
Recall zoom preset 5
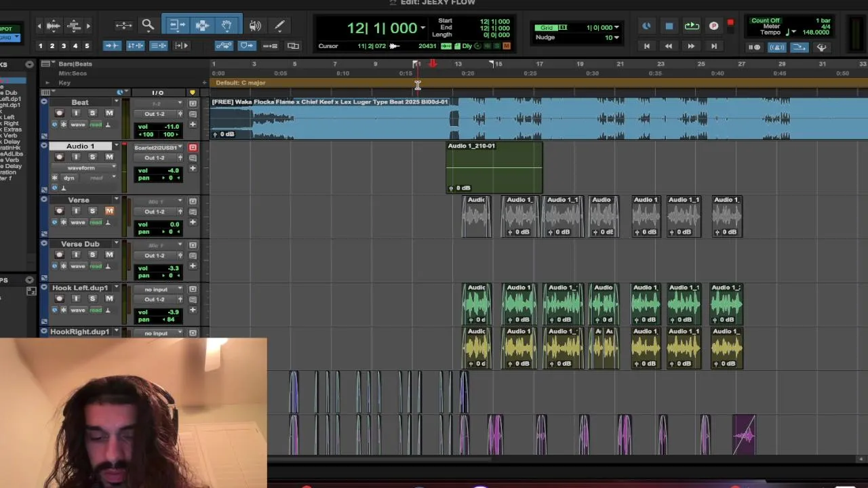click(x=86, y=46)
